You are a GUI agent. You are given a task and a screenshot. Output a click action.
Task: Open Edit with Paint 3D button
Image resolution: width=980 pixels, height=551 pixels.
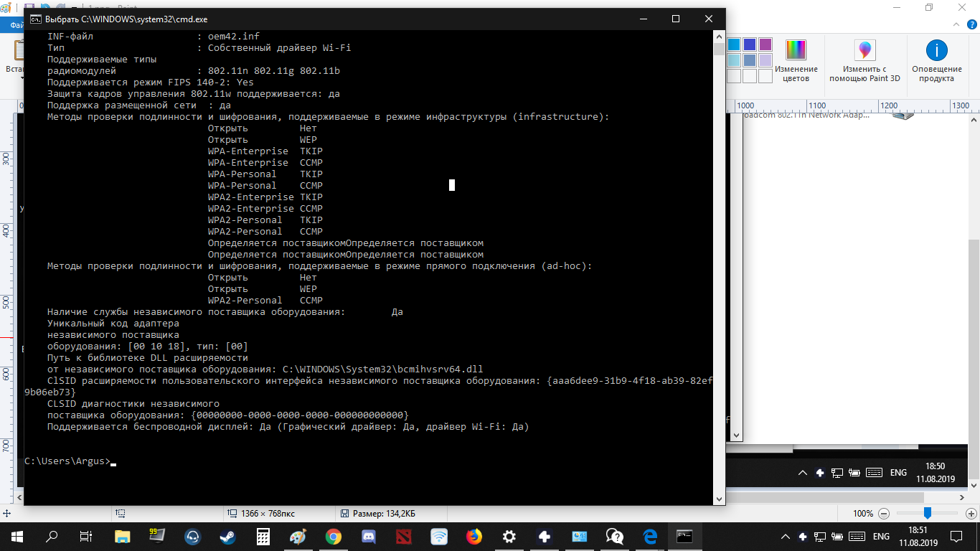[x=864, y=60]
